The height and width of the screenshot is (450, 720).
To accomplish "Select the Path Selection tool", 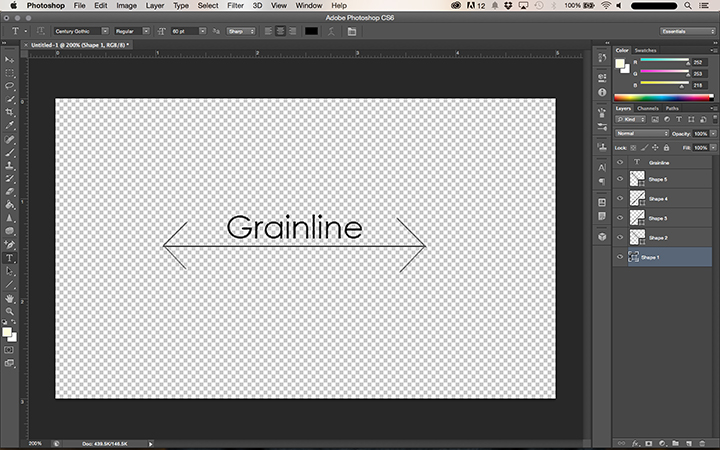I will point(9,271).
